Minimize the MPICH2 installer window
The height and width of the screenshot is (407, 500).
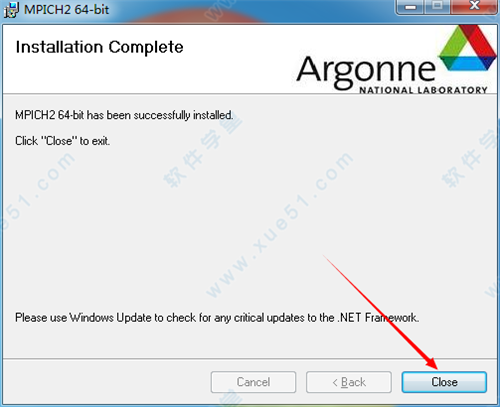click(x=411, y=7)
